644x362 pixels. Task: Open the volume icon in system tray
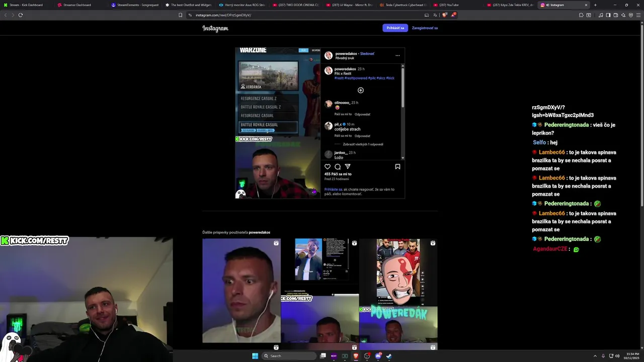(617, 356)
